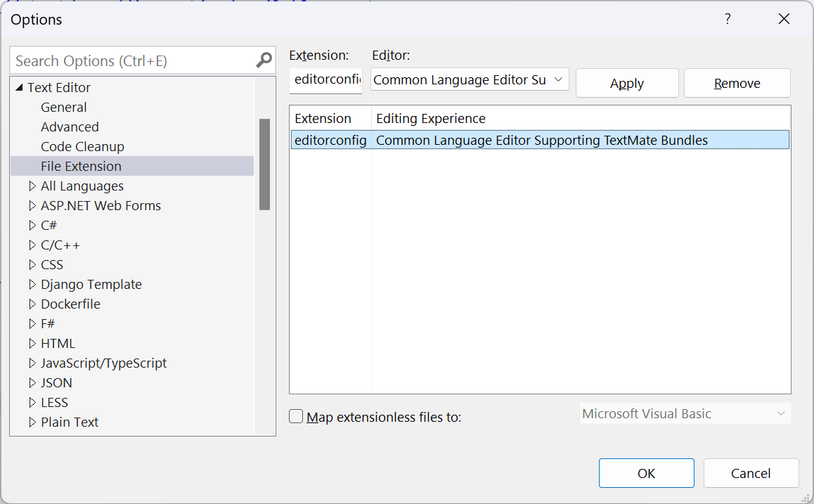Open the Advanced options page
Image resolution: width=814 pixels, height=504 pixels.
click(70, 127)
